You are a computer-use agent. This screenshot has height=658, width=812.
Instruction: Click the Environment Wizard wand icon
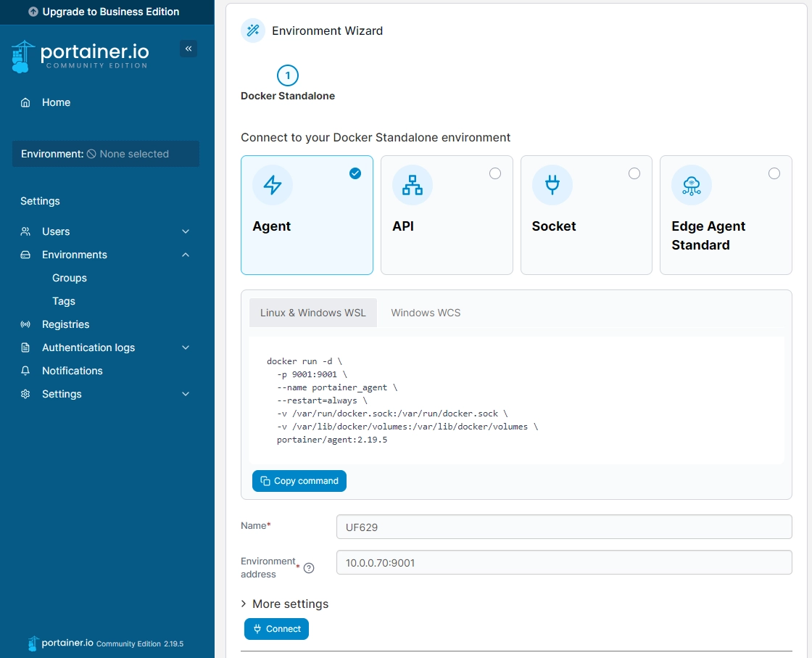tap(253, 30)
